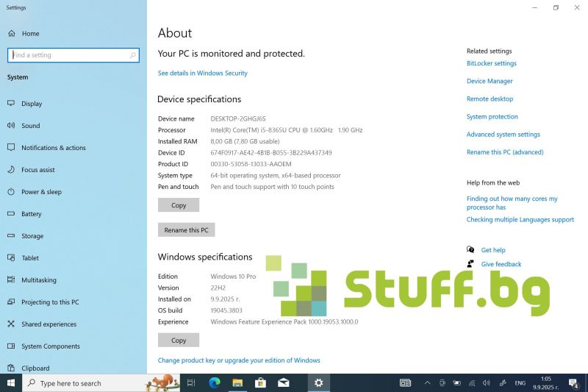Viewport: 588px width, 392px height.
Task: Launch File Explorer from the taskbar
Action: pyautogui.click(x=237, y=383)
